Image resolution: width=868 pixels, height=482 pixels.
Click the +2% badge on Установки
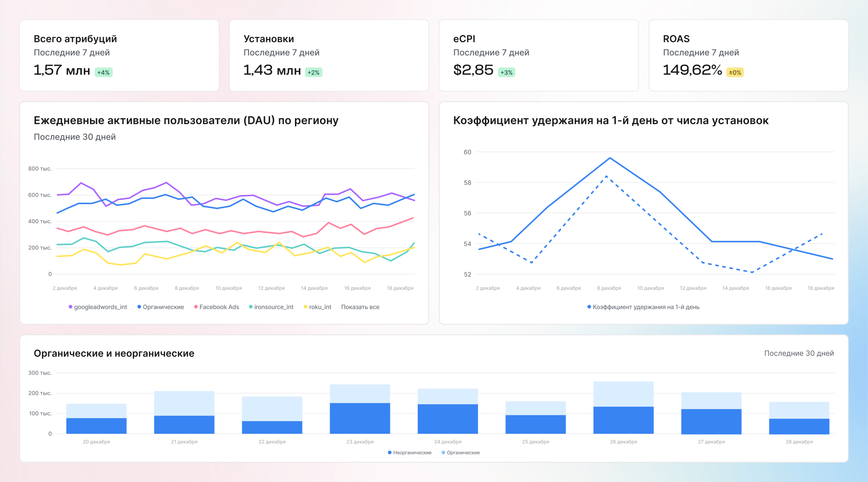click(313, 73)
